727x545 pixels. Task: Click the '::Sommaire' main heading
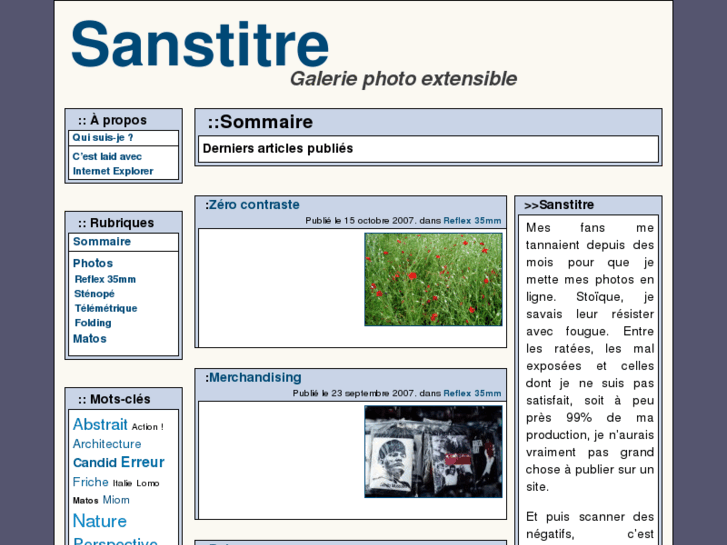click(x=260, y=122)
